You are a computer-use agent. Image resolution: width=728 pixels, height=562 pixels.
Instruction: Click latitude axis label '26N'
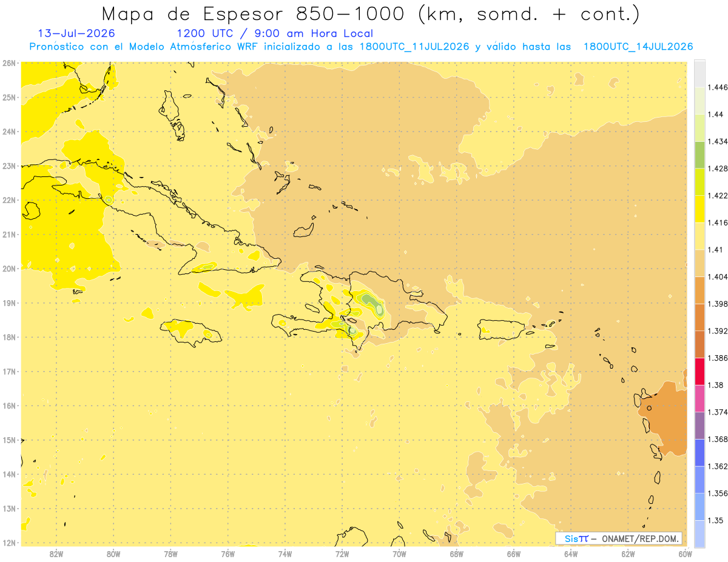click(9, 63)
